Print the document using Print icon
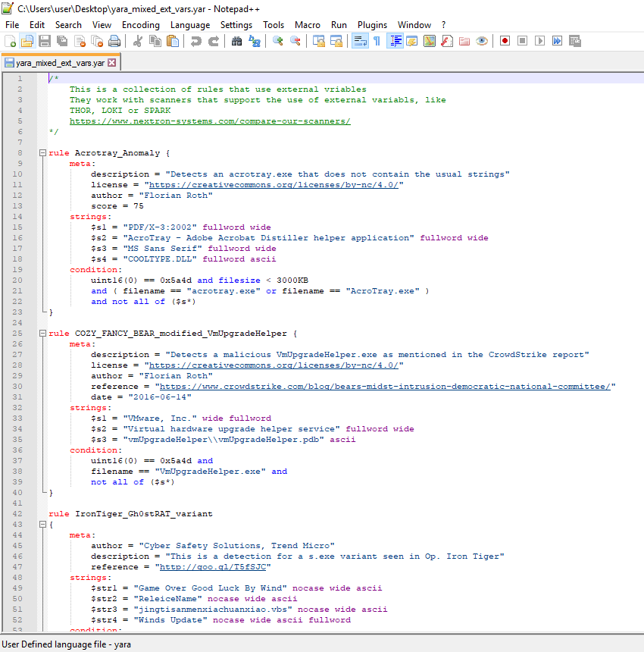 click(x=114, y=41)
